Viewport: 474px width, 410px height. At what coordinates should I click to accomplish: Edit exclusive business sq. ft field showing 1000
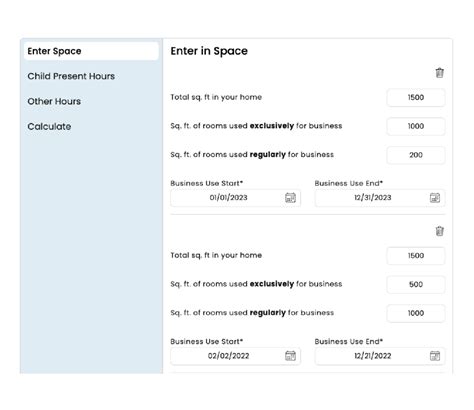pyautogui.click(x=416, y=126)
